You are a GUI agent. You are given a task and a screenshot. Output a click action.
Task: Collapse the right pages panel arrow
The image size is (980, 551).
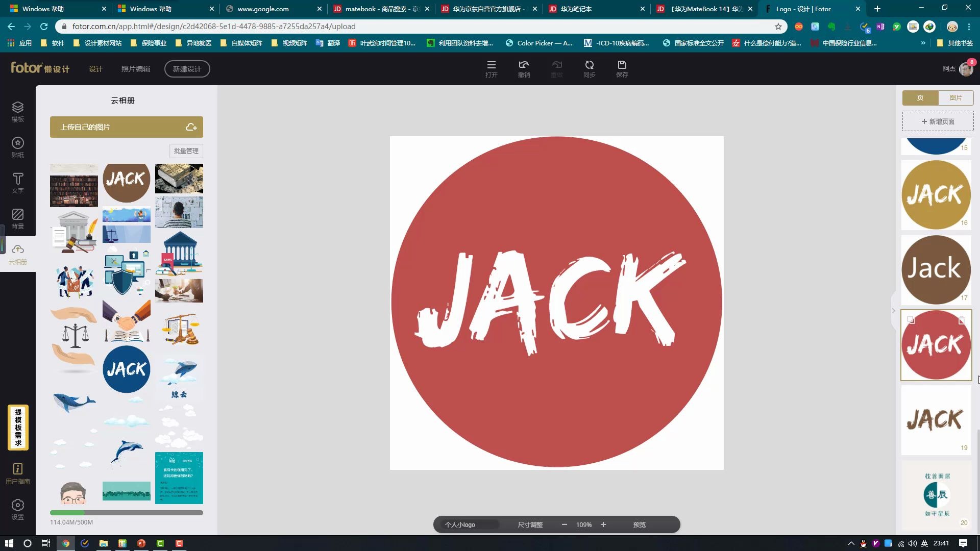(x=893, y=311)
